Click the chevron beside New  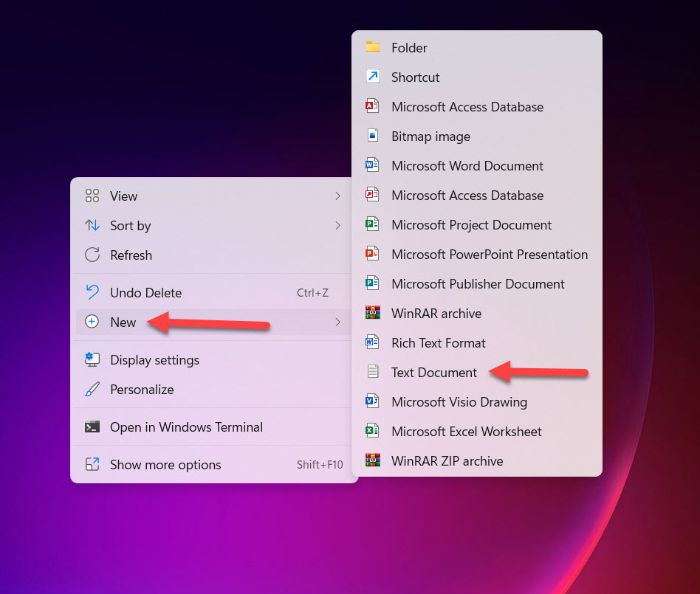pyautogui.click(x=337, y=322)
